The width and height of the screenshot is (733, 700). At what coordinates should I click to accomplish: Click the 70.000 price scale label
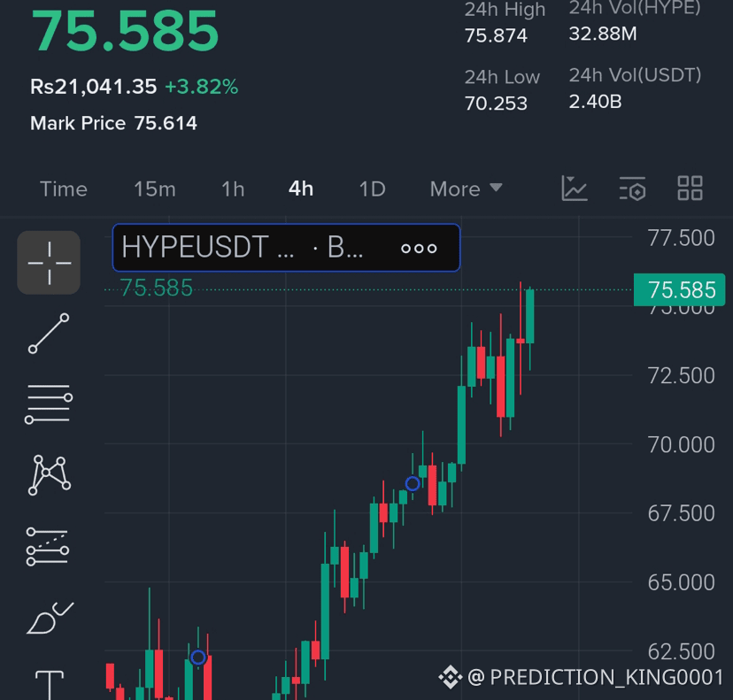(681, 444)
